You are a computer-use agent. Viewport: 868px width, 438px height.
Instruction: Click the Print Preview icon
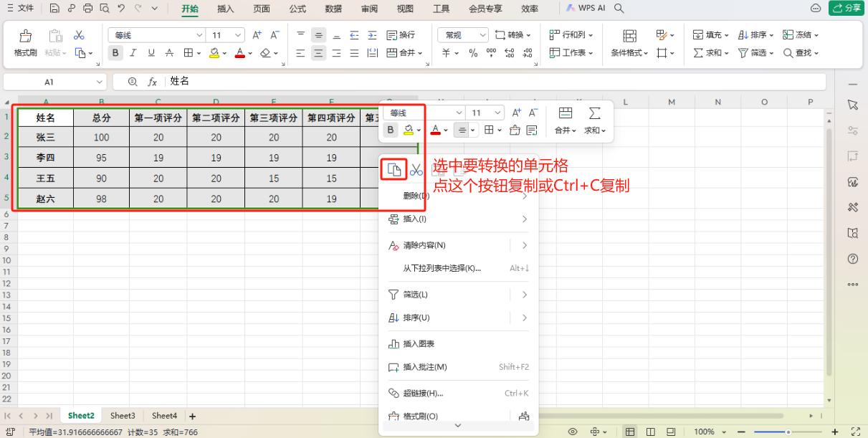pos(104,9)
